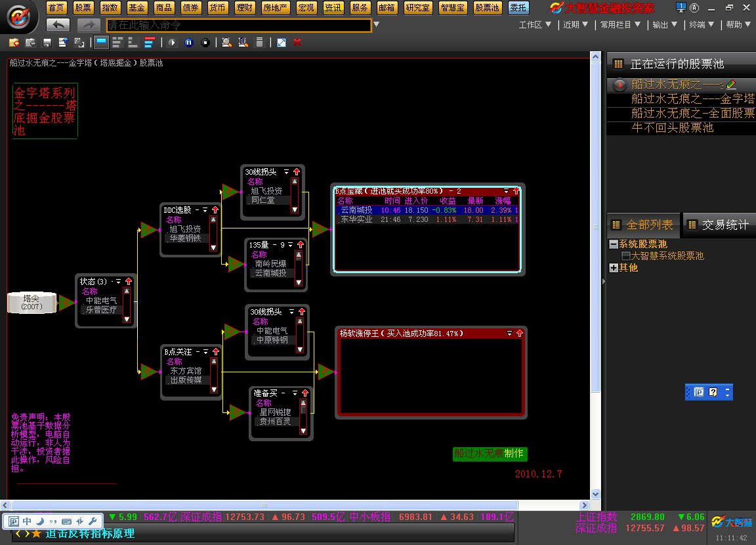Click the vertical scrollbar down arrow
The height and width of the screenshot is (545, 756).
click(595, 494)
